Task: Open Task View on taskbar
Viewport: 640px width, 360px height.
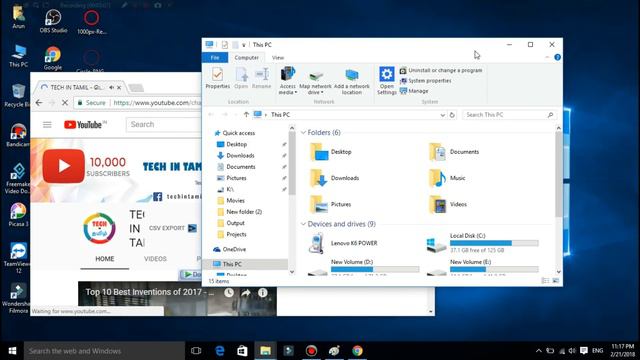Action: (196, 351)
